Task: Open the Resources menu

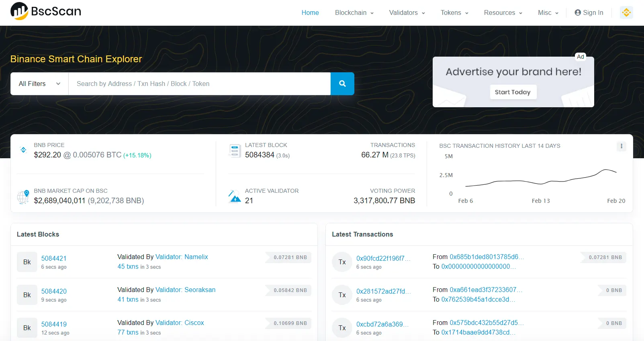Action: coord(503,13)
